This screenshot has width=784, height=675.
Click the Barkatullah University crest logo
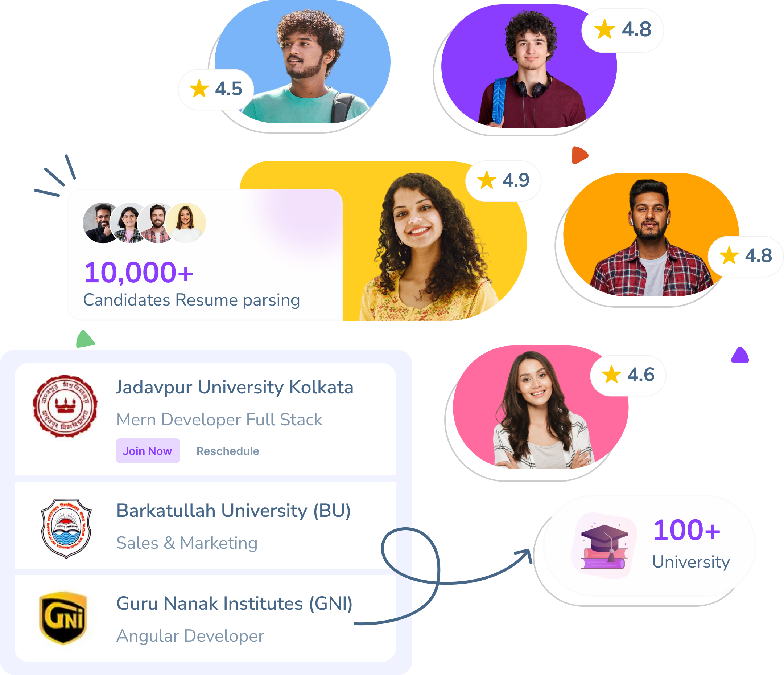66,528
